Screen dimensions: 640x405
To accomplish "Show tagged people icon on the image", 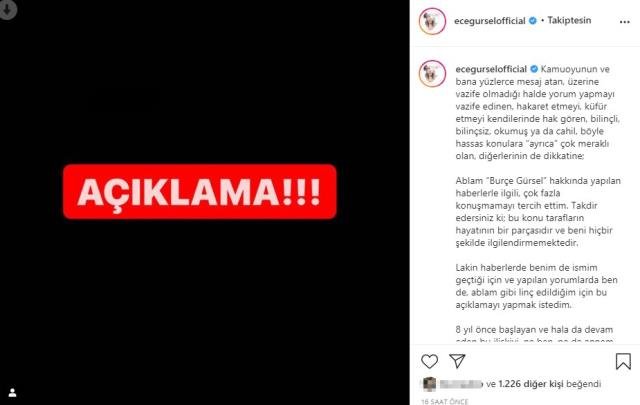I will (12, 393).
